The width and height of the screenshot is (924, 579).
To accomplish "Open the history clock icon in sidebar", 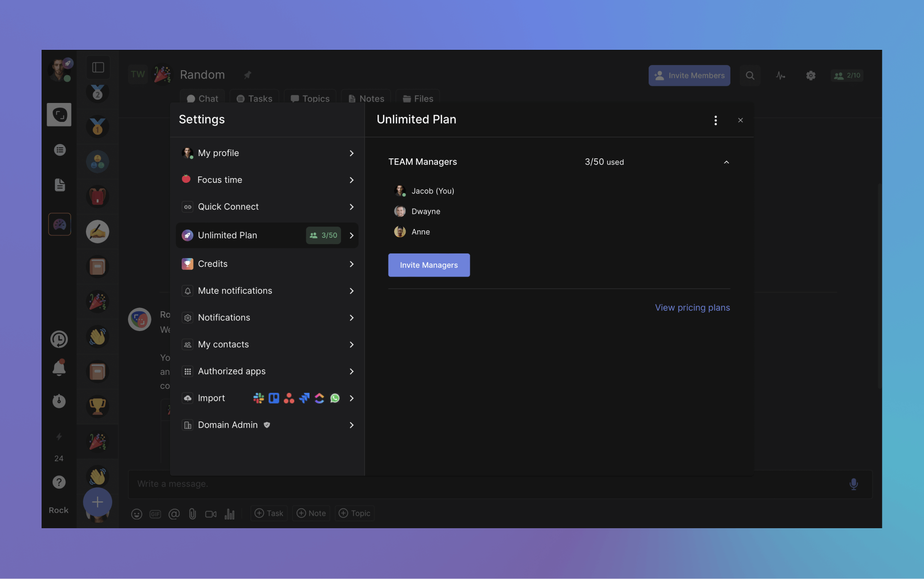I will pos(59,339).
